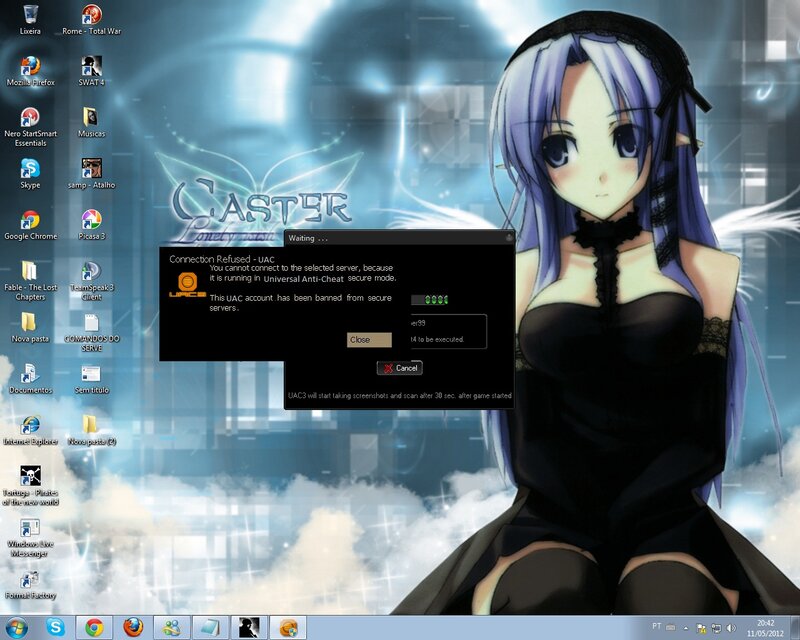The height and width of the screenshot is (640, 800).
Task: Open the Lixeira recycle bin icon
Action: [x=30, y=19]
